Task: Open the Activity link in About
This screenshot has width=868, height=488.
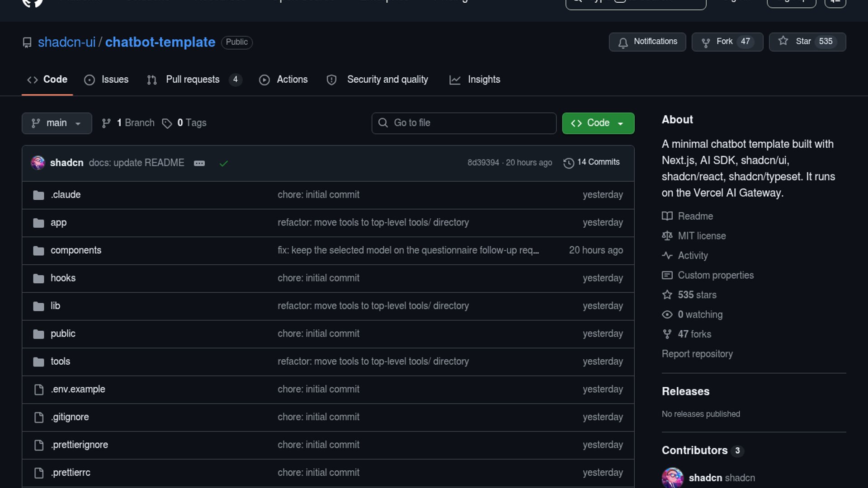Action: [x=684, y=256]
